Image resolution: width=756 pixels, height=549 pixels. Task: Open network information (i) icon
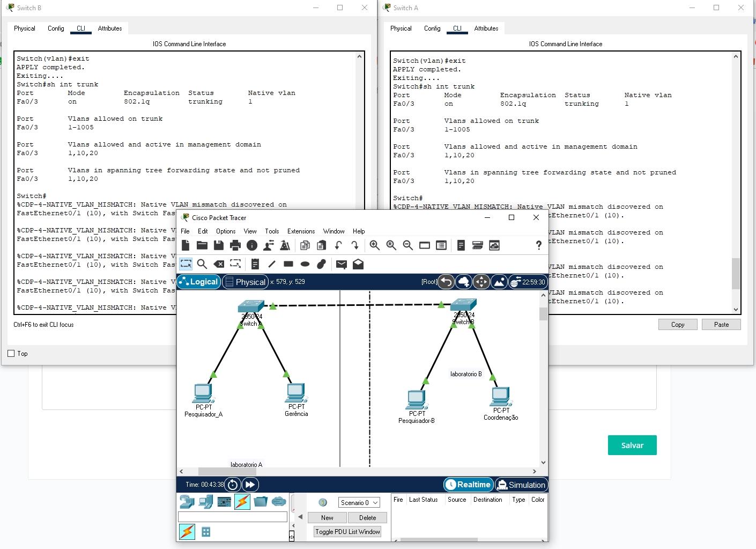(x=251, y=245)
